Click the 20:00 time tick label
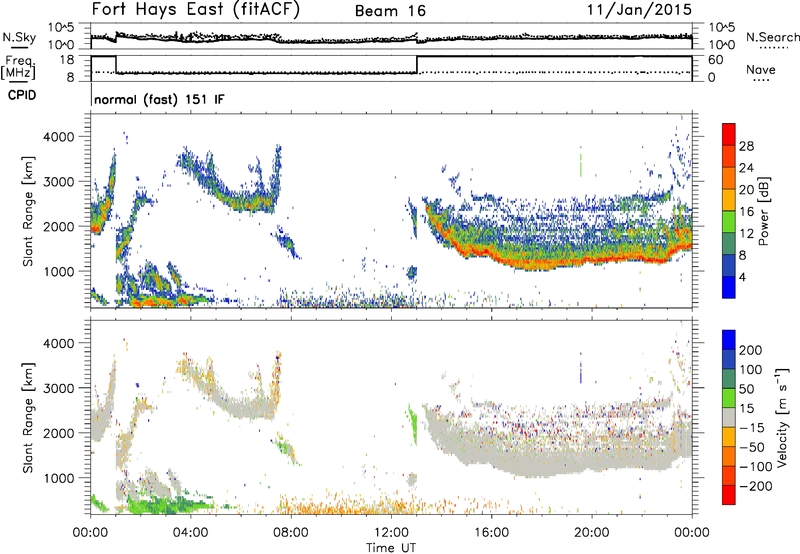The image size is (800, 554). 591,533
